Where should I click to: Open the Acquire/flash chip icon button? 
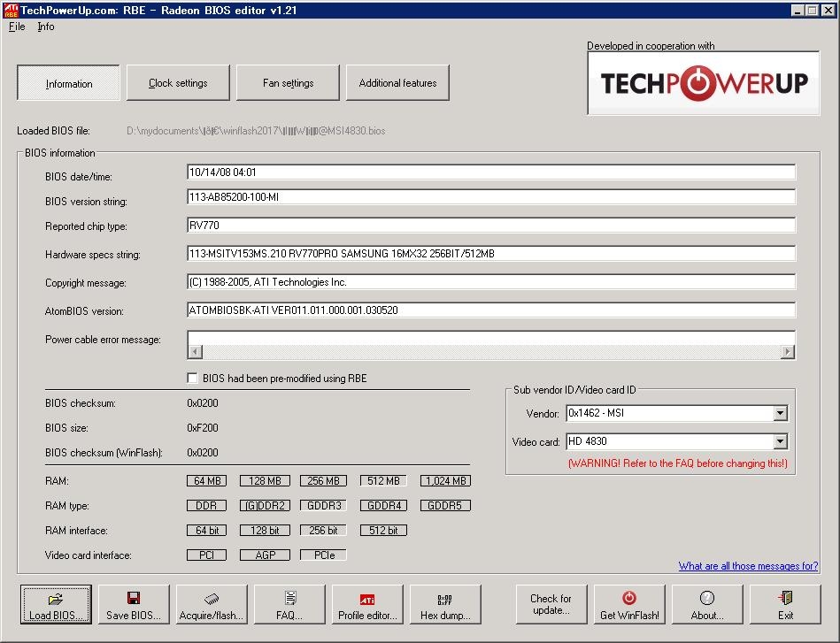pos(212,599)
